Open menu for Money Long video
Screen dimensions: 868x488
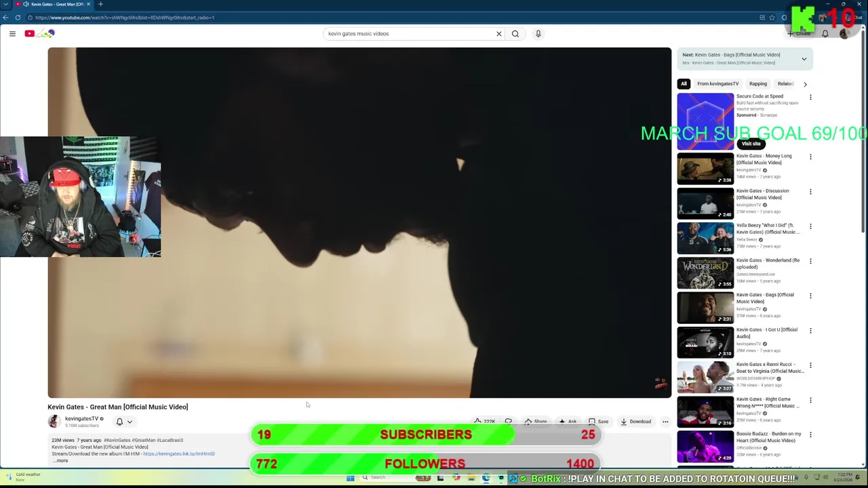point(810,157)
